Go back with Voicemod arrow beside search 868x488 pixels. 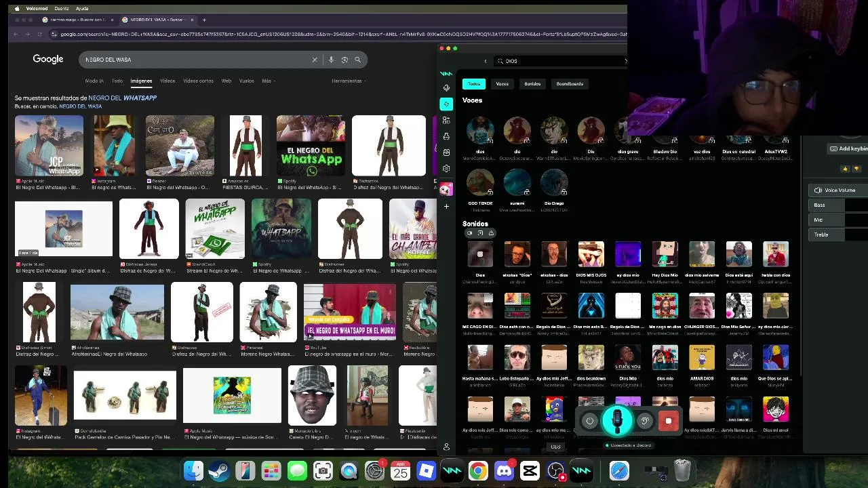[486, 61]
